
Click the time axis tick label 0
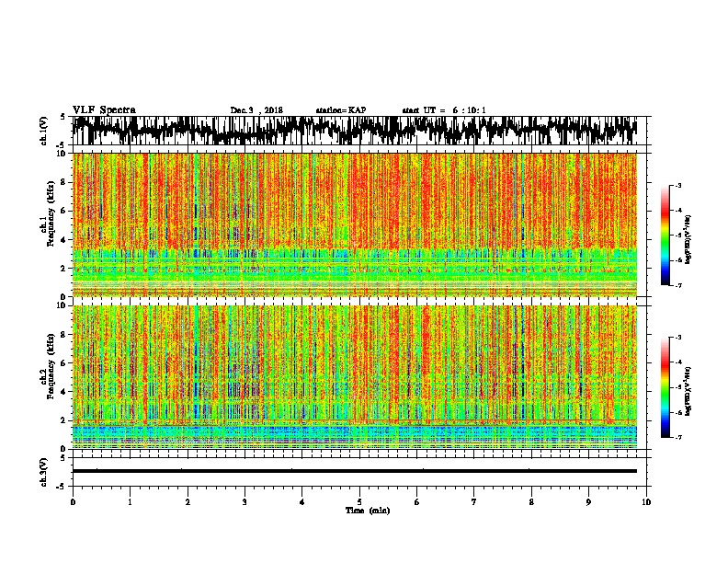[x=73, y=502]
